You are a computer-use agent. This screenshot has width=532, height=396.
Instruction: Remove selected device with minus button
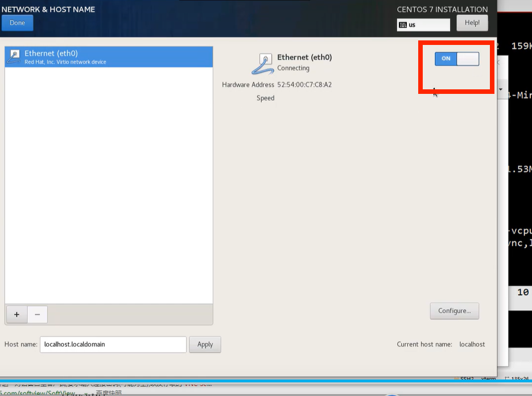tap(38, 315)
